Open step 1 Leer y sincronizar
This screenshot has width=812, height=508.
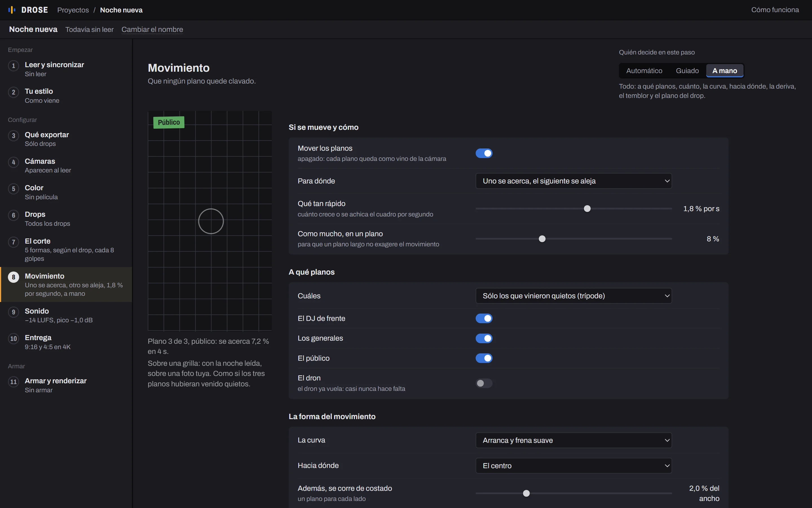(66, 69)
